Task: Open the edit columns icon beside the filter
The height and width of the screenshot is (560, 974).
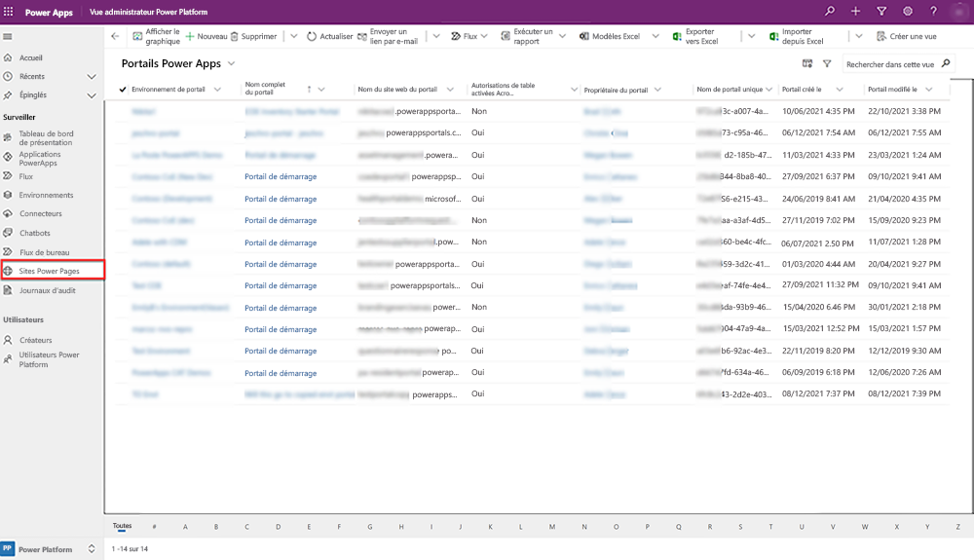Action: 806,63
